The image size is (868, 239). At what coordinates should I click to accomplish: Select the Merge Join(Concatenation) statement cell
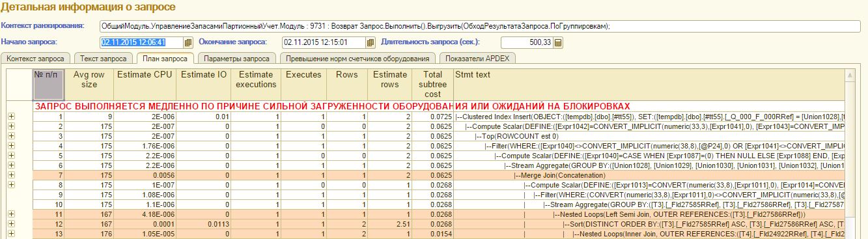pos(649,175)
